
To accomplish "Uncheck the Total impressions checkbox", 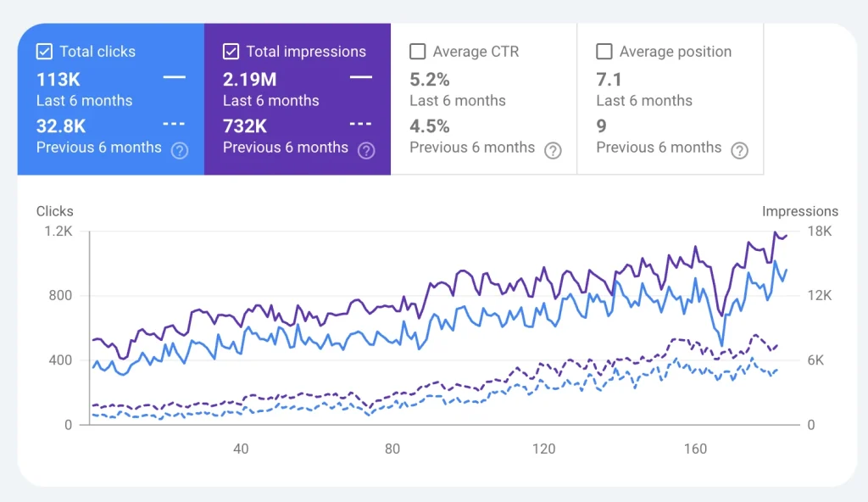I will (x=231, y=52).
